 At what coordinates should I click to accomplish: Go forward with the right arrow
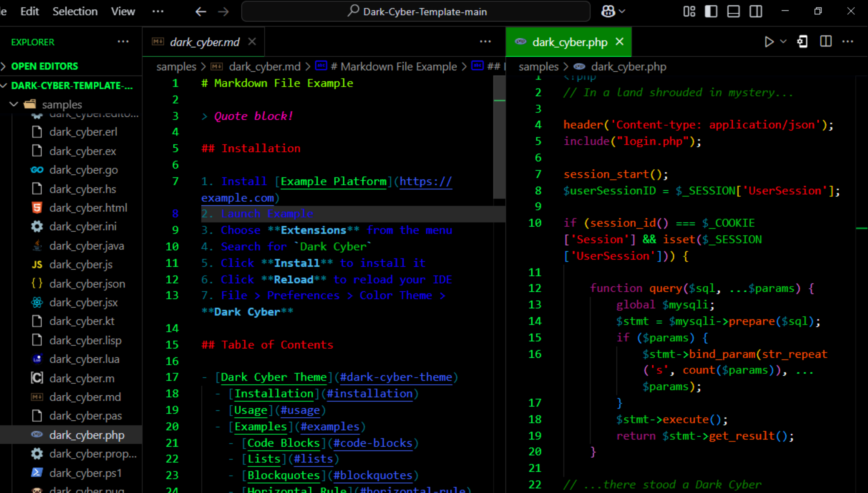tap(223, 12)
